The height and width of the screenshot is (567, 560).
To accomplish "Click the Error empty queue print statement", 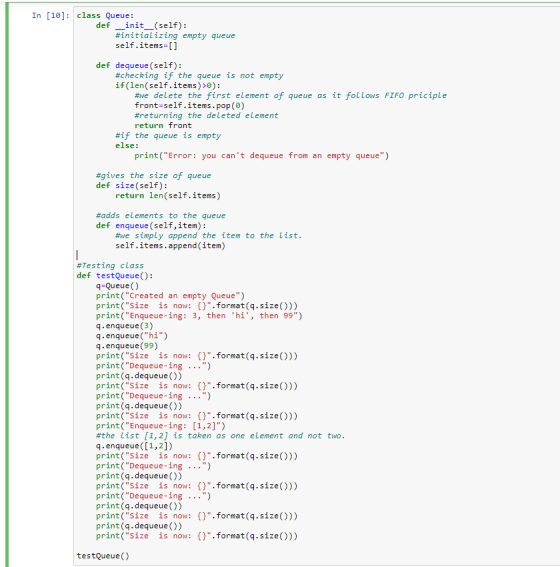I will pyautogui.click(x=262, y=155).
